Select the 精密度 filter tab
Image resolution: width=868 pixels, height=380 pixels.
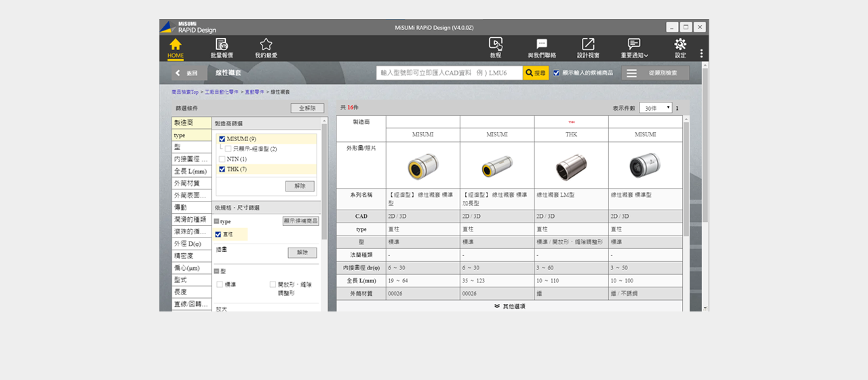(x=191, y=256)
